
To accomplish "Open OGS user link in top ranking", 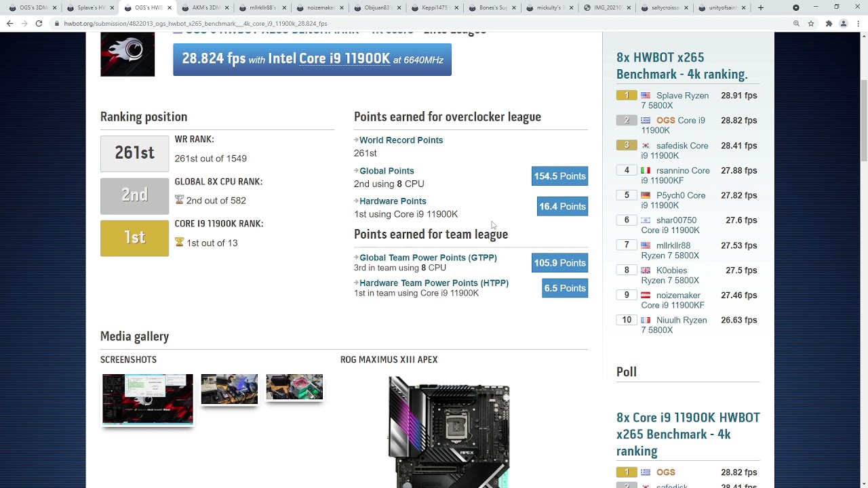I will [x=665, y=121].
